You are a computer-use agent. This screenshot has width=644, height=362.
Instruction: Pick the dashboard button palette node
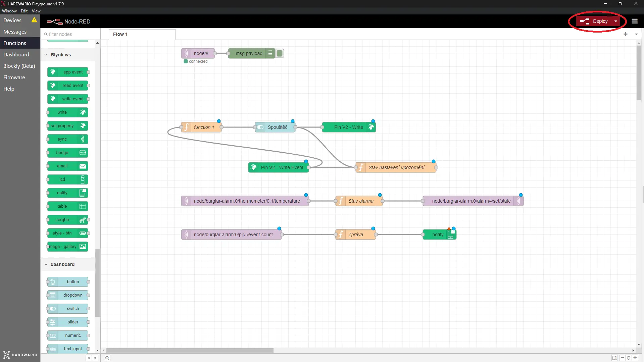click(68, 282)
